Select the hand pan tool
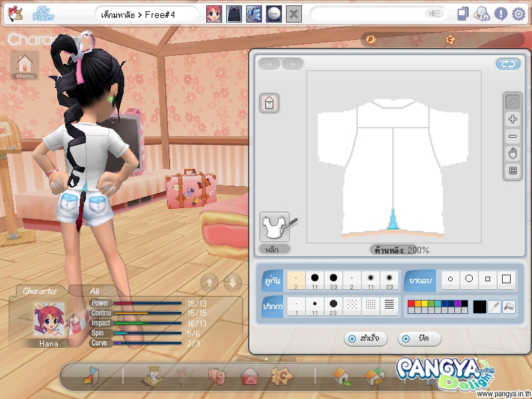The height and width of the screenshot is (399, 532). (x=513, y=154)
